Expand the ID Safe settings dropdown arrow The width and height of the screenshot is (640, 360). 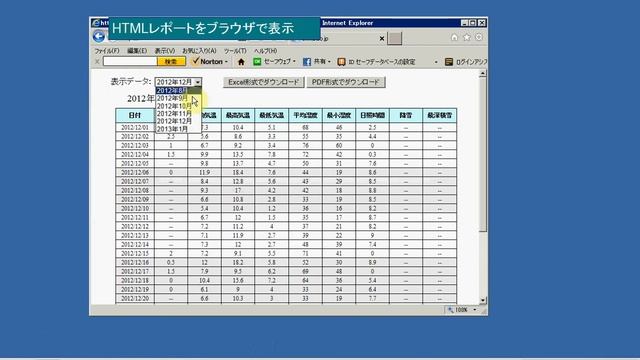click(x=436, y=62)
